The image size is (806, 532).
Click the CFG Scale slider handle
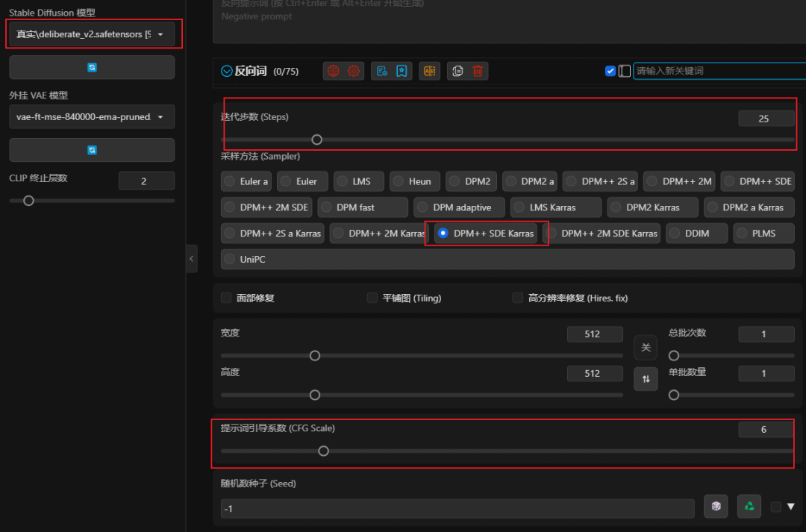[323, 451]
